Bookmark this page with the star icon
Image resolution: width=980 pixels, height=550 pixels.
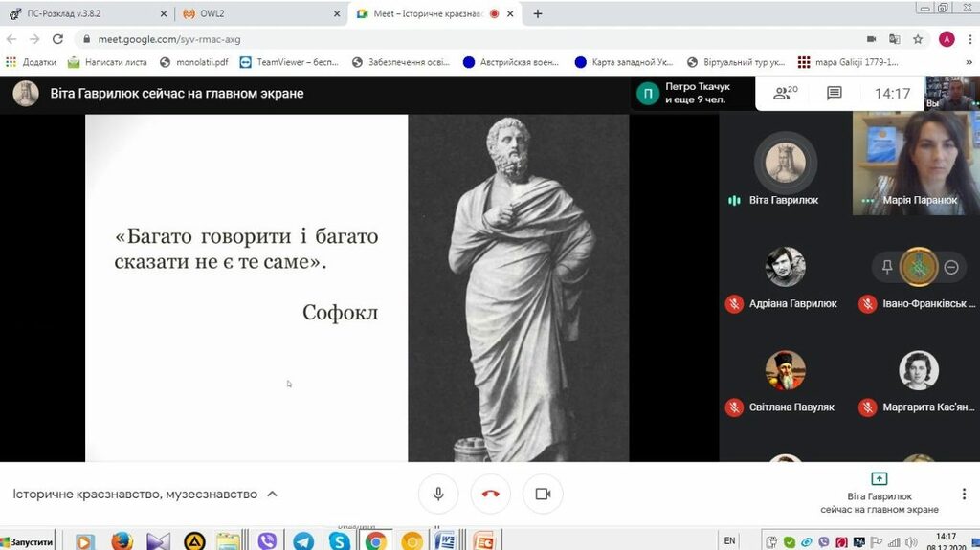click(918, 39)
